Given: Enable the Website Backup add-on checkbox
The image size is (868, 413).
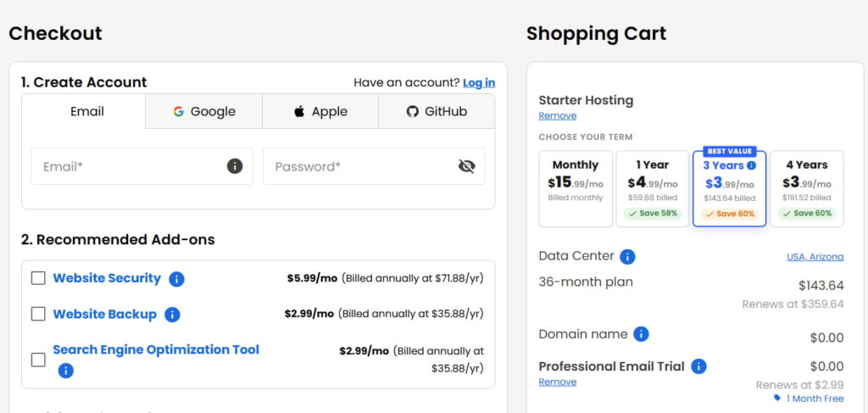Looking at the screenshot, I should coord(38,314).
